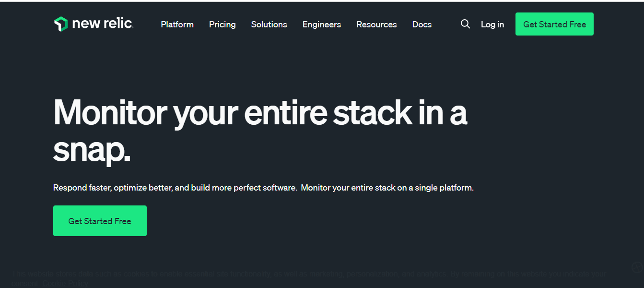Expand the Platform navigation menu

177,24
